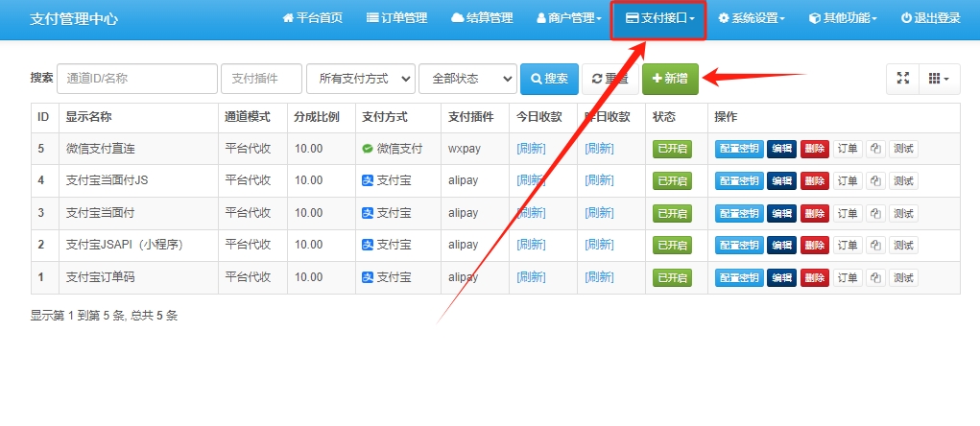Click 编辑 in row ID 3

[782, 213]
